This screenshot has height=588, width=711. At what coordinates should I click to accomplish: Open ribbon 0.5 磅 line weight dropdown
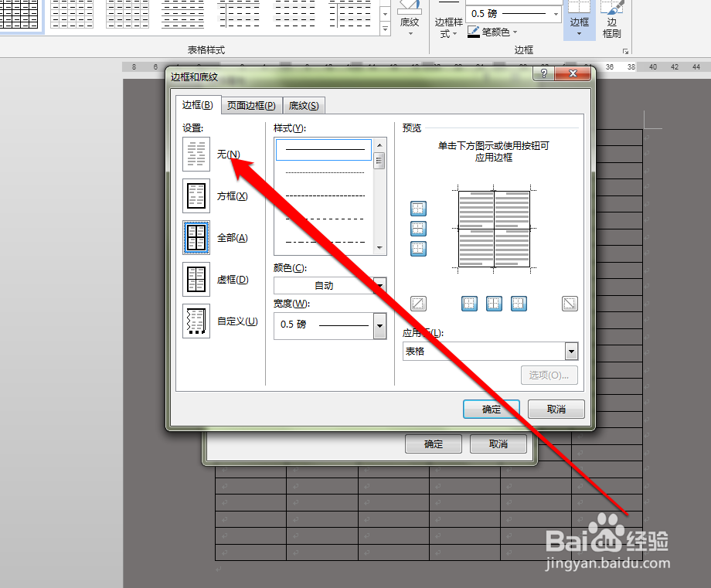click(x=556, y=14)
